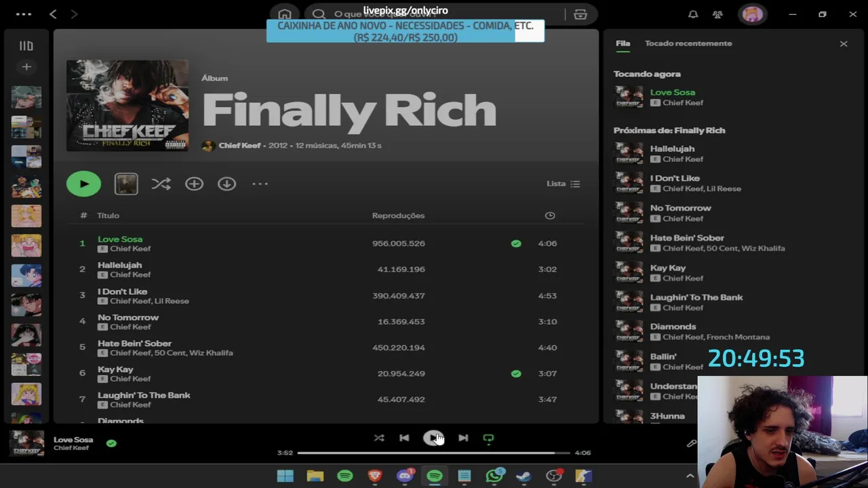Screen dimensions: 868x488
Task: Switch to the Tocado recentemente tab
Action: click(x=688, y=43)
